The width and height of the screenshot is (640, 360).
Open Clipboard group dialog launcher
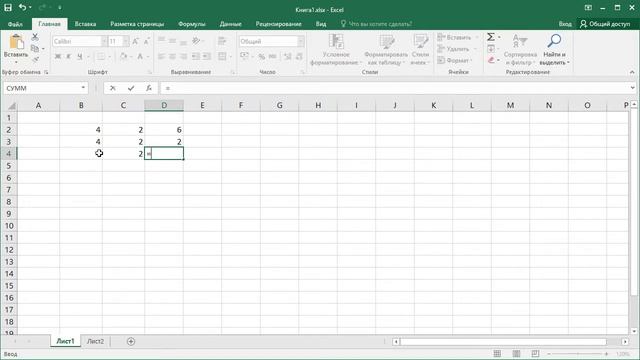tap(46, 72)
